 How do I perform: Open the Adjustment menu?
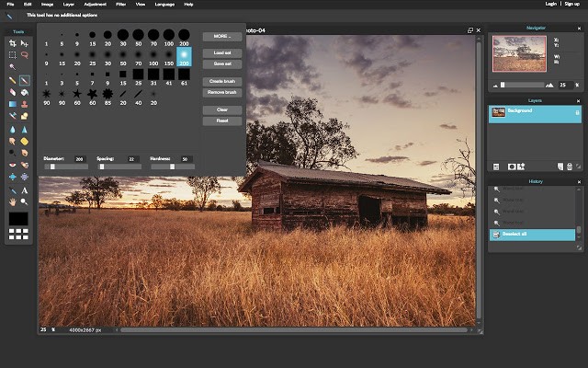coord(95,5)
